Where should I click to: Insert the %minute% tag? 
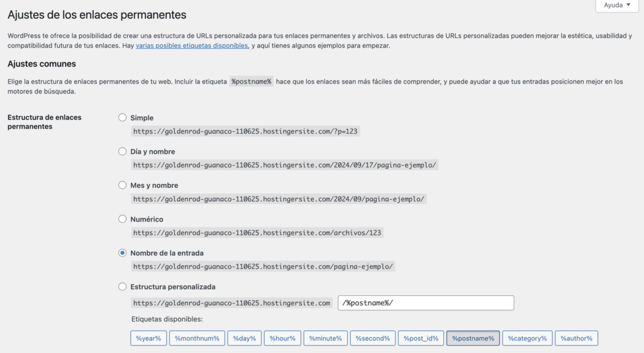click(x=325, y=339)
